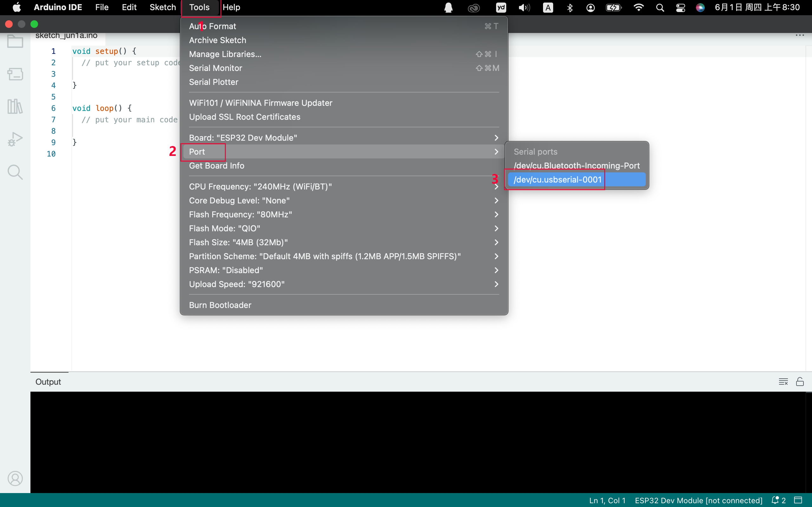Click ESP32 Dev Module [not connected] status

tap(698, 500)
